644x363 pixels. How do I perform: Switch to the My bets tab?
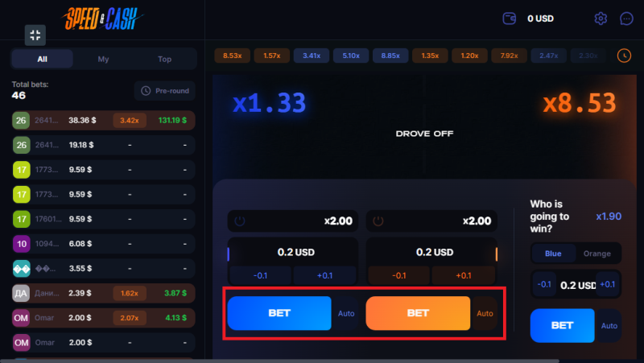coord(104,59)
